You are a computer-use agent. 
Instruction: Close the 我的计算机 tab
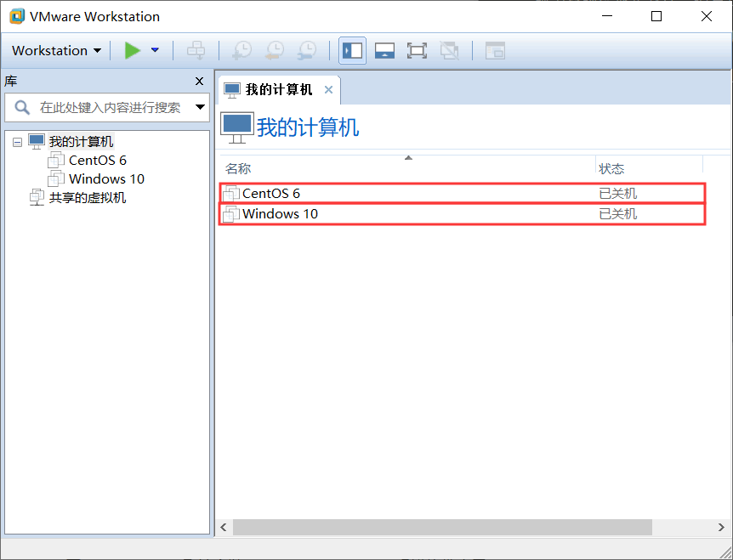pyautogui.click(x=328, y=90)
